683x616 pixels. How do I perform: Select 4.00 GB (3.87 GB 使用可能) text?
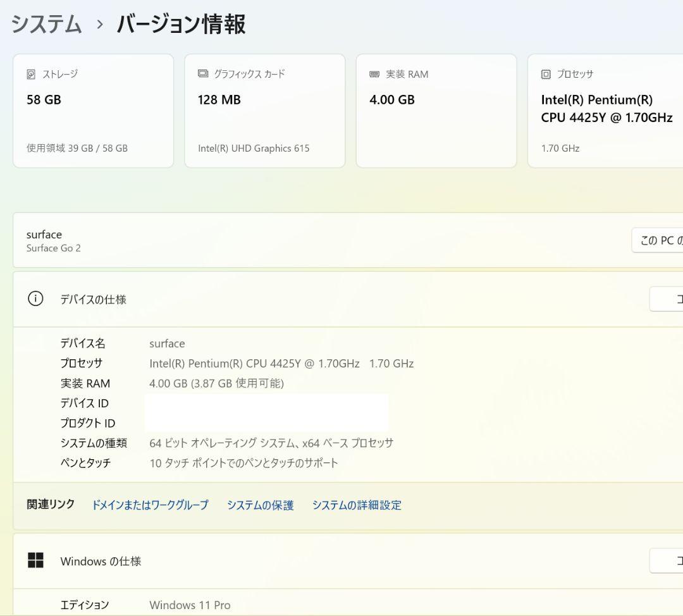pyautogui.click(x=216, y=383)
